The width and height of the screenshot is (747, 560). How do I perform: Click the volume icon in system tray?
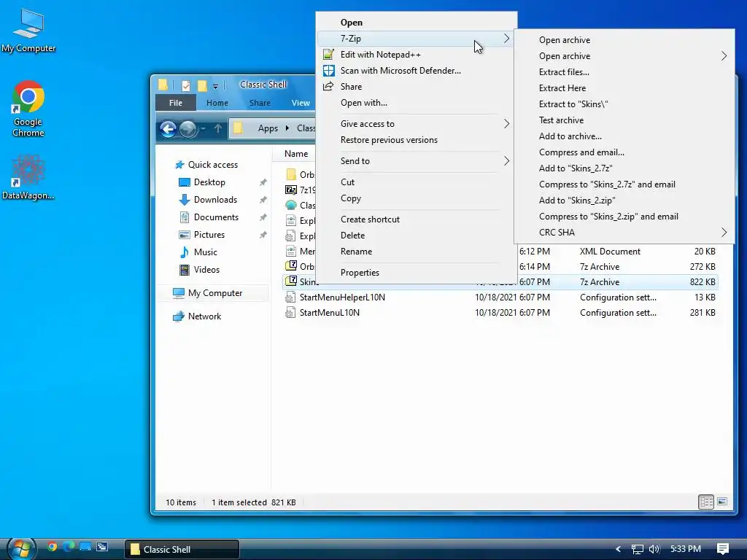(x=654, y=549)
